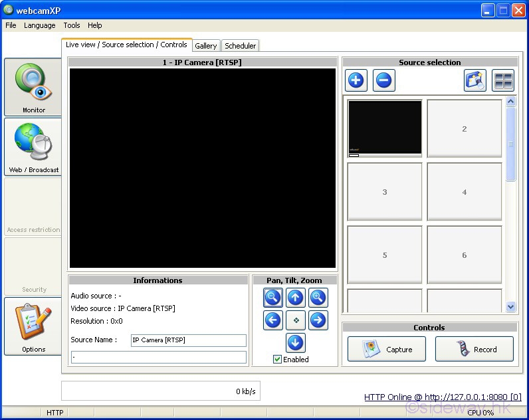Add a new source with plus icon

356,80
